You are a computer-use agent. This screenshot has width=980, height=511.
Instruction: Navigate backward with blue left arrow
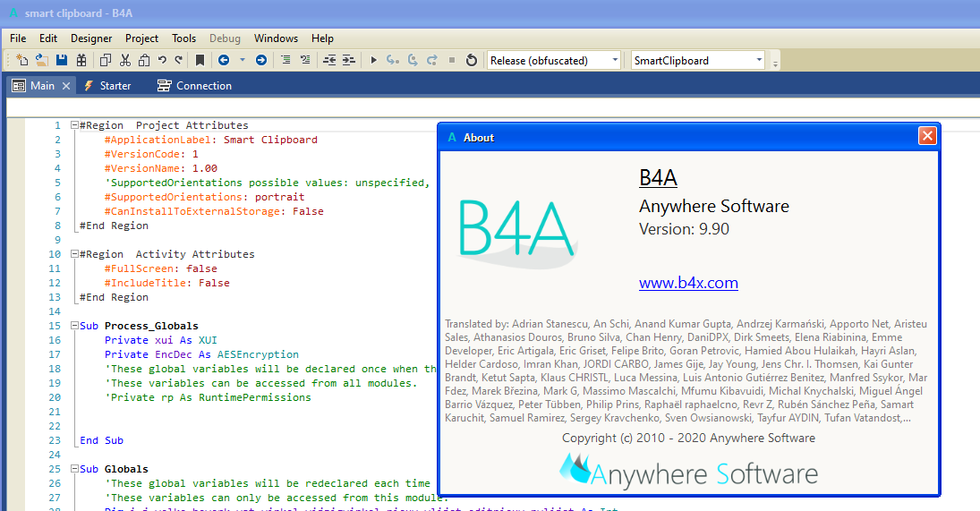click(x=224, y=60)
